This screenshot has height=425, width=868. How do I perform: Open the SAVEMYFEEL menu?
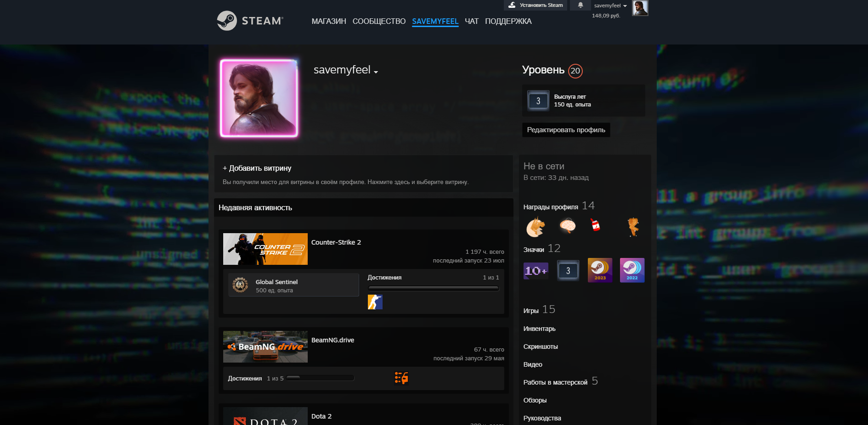(x=435, y=21)
